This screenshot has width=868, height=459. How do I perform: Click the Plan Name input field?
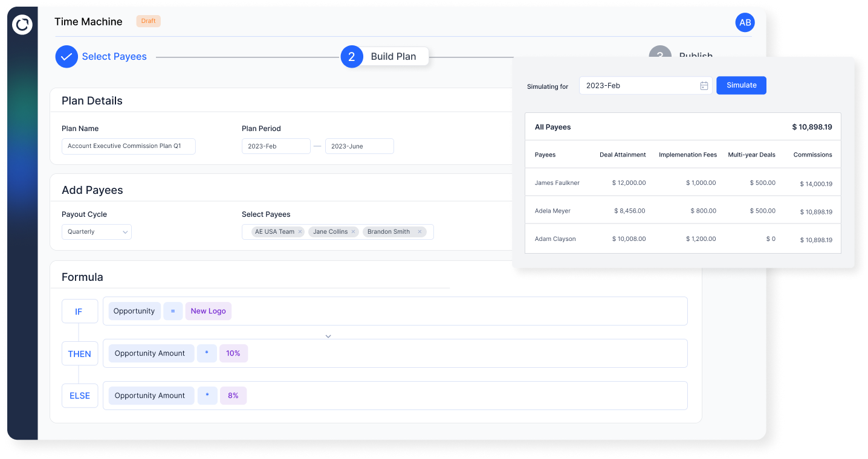click(129, 146)
